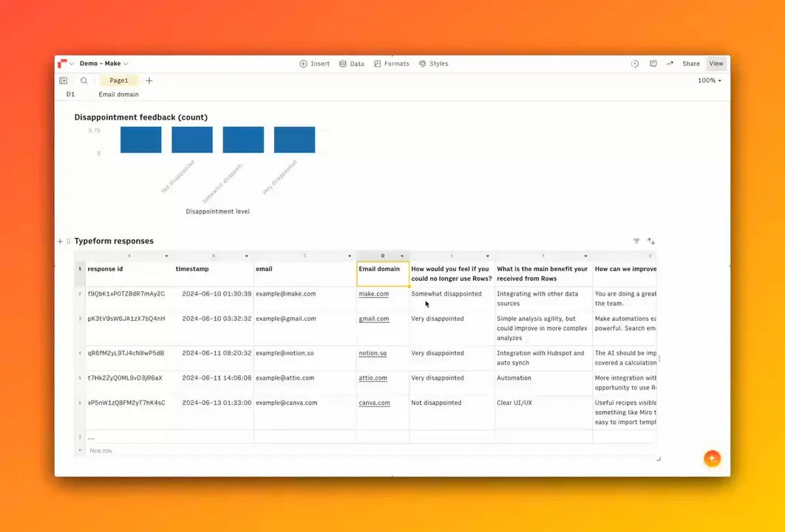Select cell example@make.com
This screenshot has height=532, width=785.
pos(305,299)
